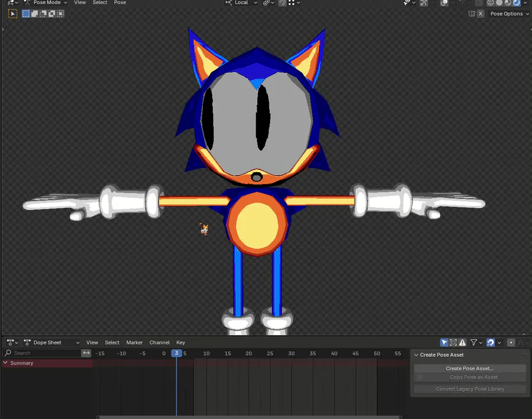Image resolution: width=532 pixels, height=419 pixels.
Task: Click Copy Pose as Asset button
Action: click(x=470, y=377)
